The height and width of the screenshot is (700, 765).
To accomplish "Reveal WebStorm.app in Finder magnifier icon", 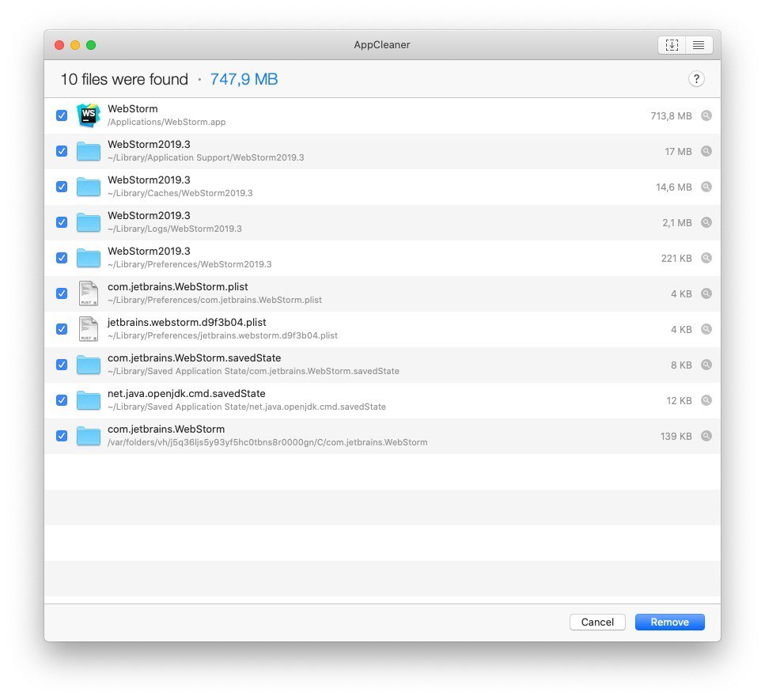I will 706,115.
